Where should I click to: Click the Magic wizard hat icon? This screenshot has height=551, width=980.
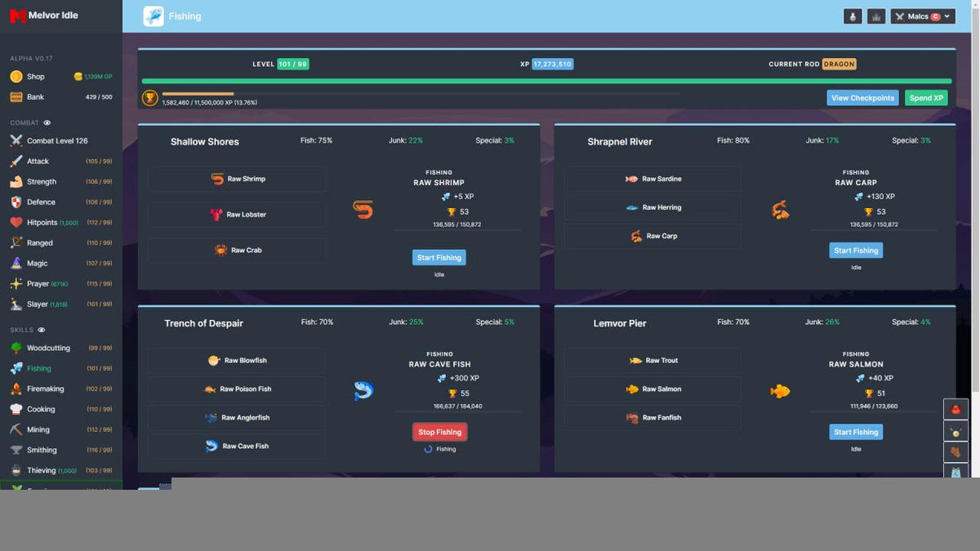click(16, 264)
